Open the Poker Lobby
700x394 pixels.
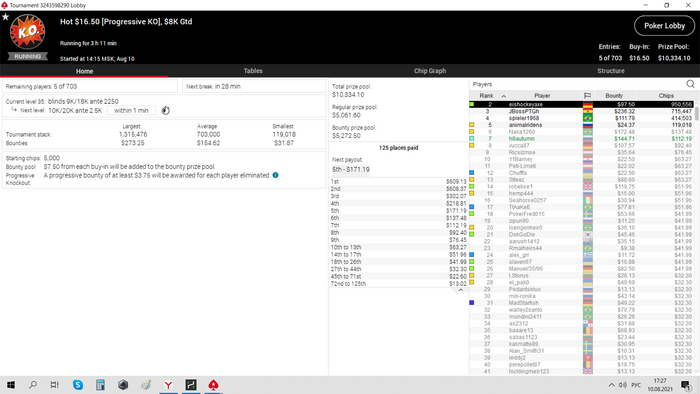(664, 26)
